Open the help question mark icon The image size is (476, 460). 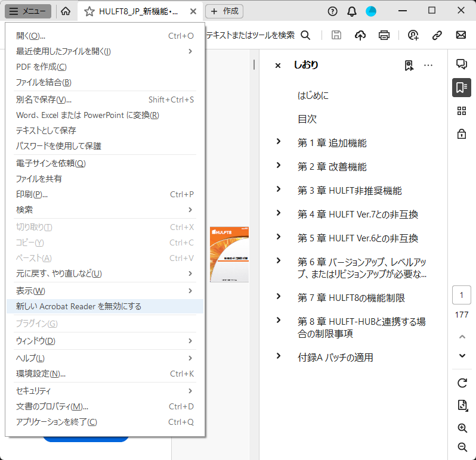tap(332, 11)
